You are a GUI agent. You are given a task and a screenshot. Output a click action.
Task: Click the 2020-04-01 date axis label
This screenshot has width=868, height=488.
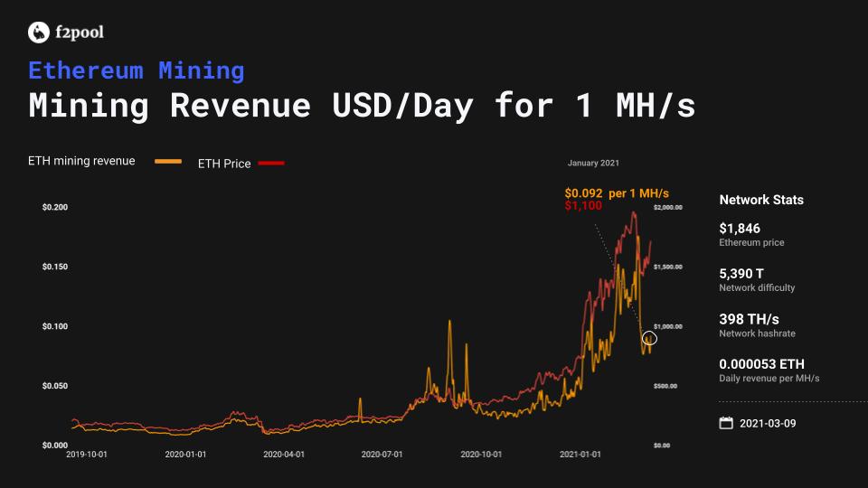point(284,455)
